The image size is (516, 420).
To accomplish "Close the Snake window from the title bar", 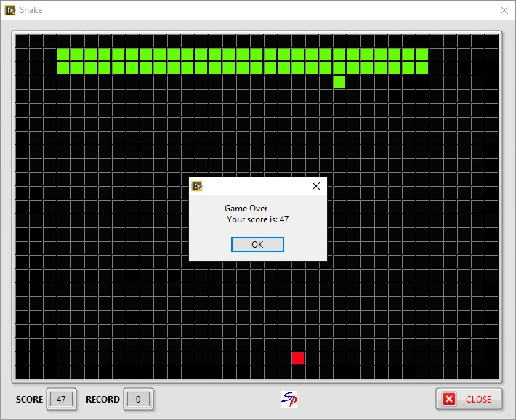I will point(504,10).
